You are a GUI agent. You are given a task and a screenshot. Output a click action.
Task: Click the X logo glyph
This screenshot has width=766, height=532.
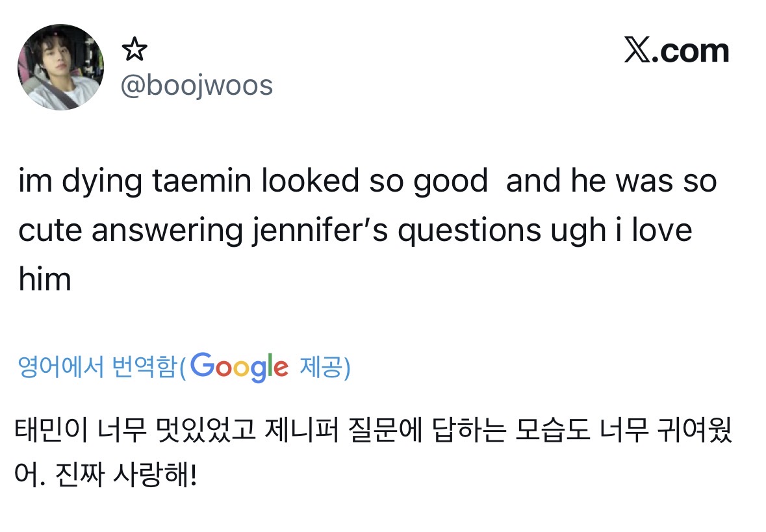click(637, 51)
